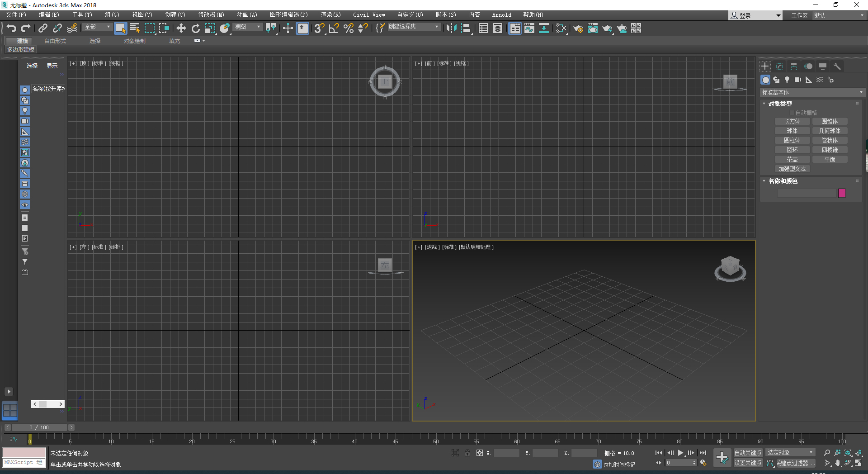
Task: Click the Mirror tool icon
Action: (451, 28)
